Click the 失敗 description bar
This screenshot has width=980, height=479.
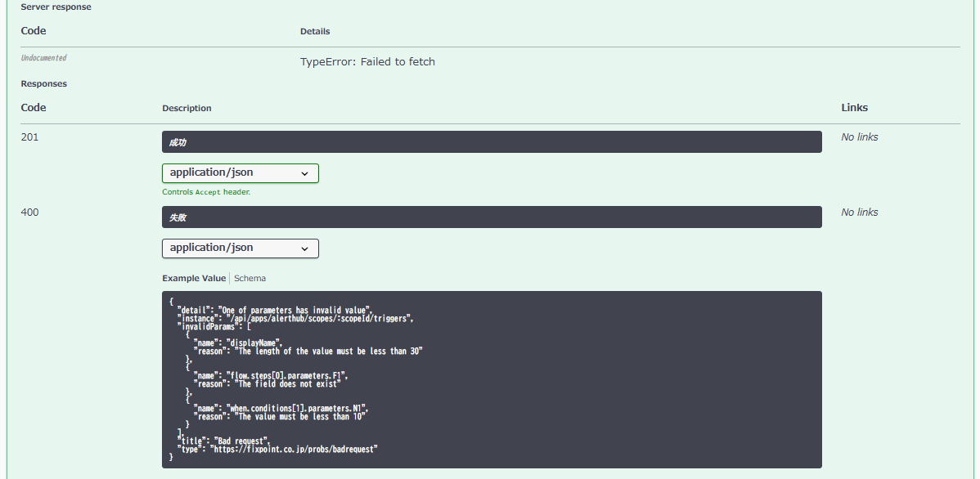coord(491,217)
